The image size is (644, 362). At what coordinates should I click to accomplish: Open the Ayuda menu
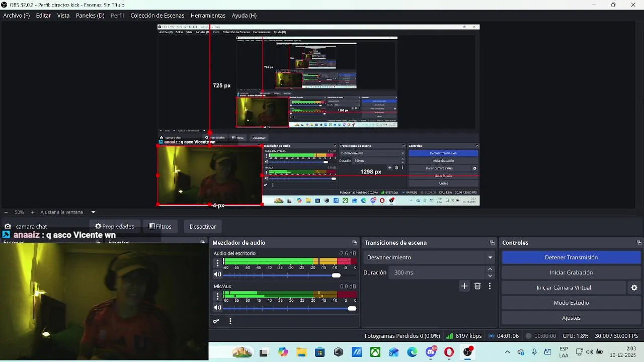(244, 16)
